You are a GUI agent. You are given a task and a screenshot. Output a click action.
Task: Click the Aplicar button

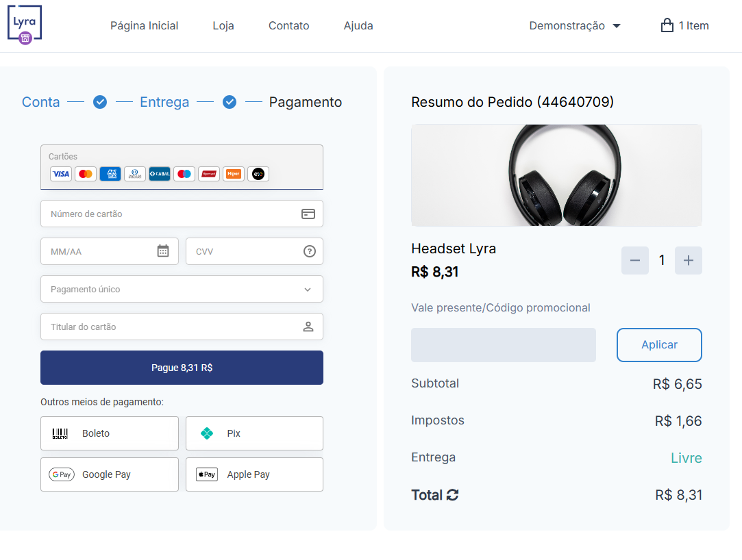click(659, 345)
